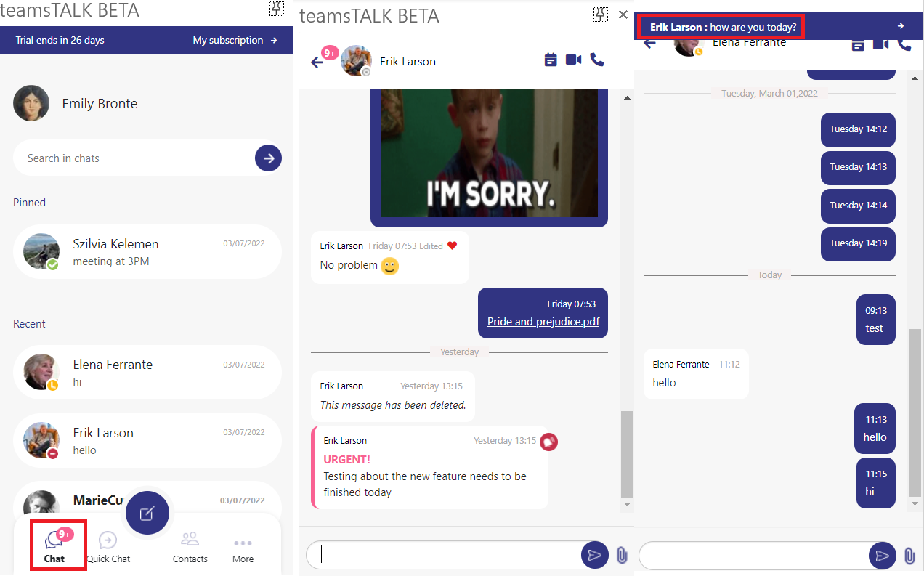Click the send button in Erik Larson chat

tap(594, 556)
